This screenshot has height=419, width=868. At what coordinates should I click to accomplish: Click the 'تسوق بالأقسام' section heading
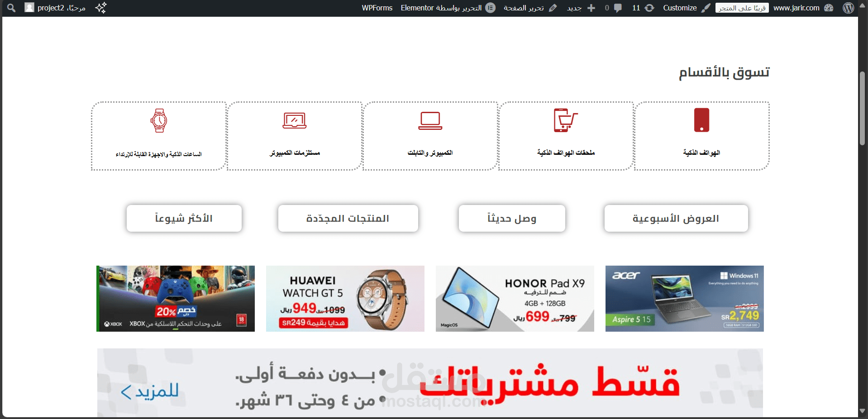click(x=724, y=72)
